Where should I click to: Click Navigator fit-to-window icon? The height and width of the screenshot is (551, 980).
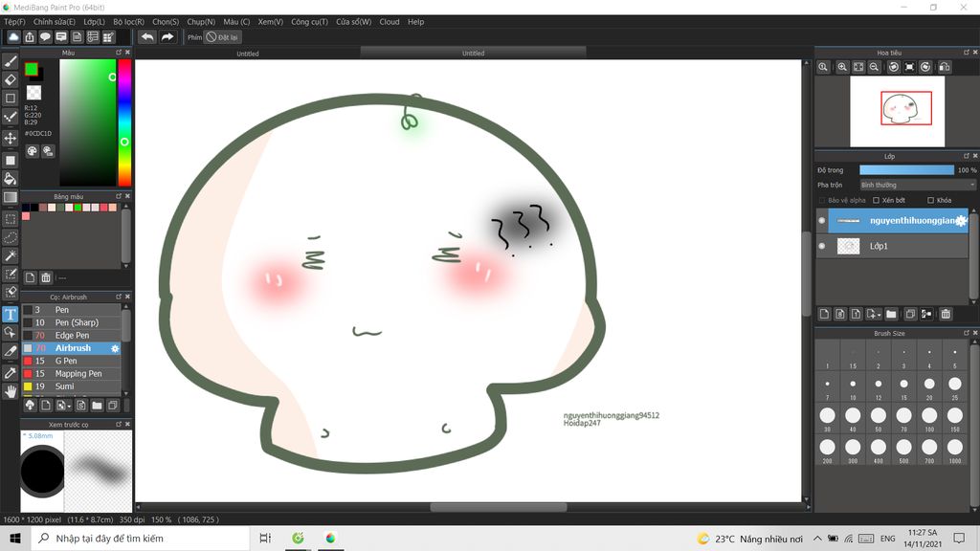858,67
